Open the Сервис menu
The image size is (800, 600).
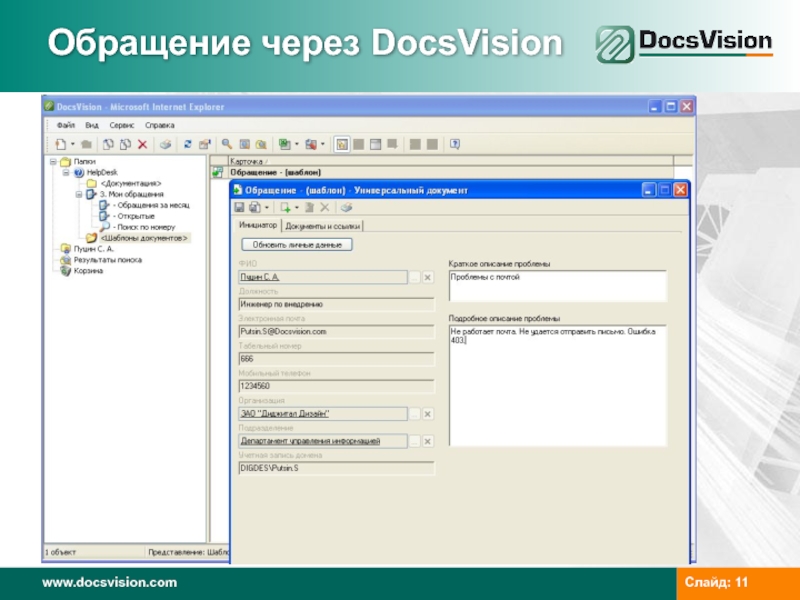tap(122, 125)
